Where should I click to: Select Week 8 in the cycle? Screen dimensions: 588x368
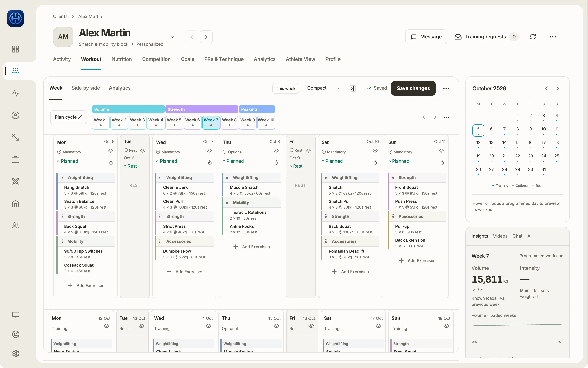click(x=229, y=122)
